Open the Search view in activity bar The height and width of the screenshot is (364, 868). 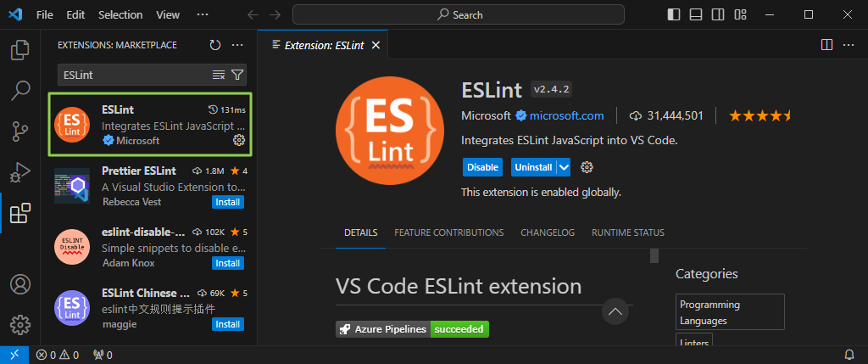pos(20,90)
